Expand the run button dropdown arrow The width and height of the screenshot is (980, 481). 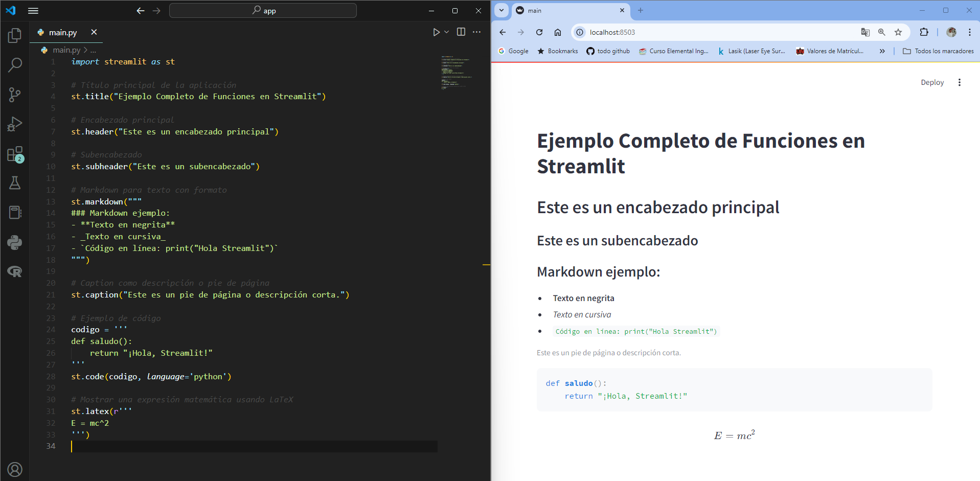[447, 32]
